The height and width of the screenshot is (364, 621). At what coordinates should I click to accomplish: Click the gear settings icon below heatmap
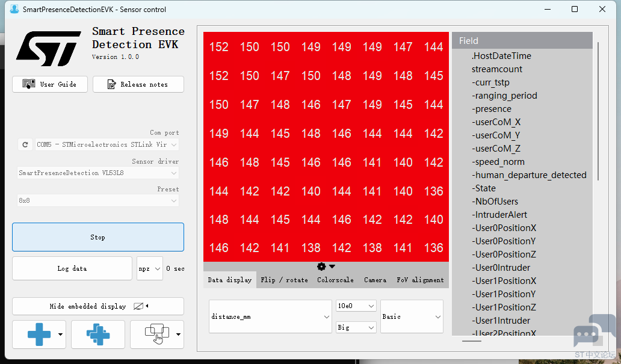[322, 267]
